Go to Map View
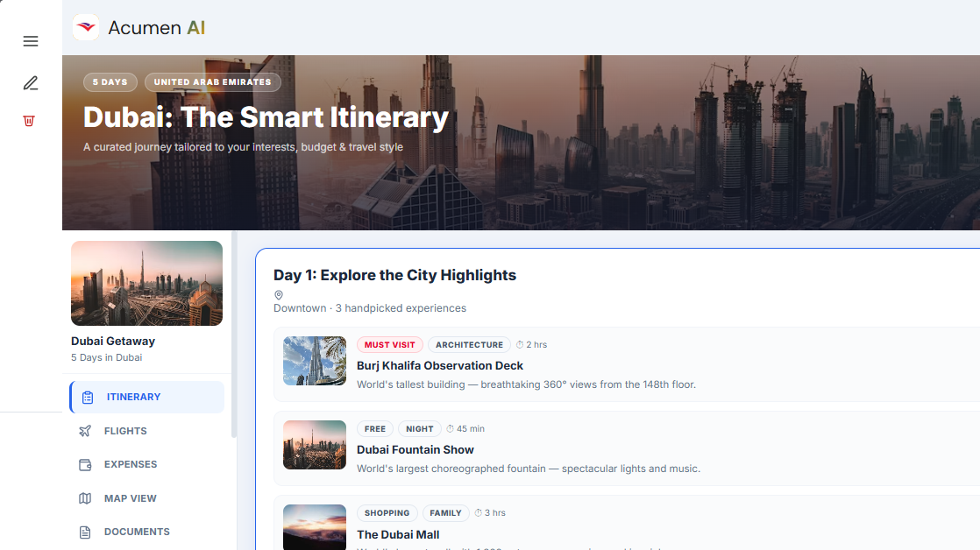 click(x=147, y=498)
